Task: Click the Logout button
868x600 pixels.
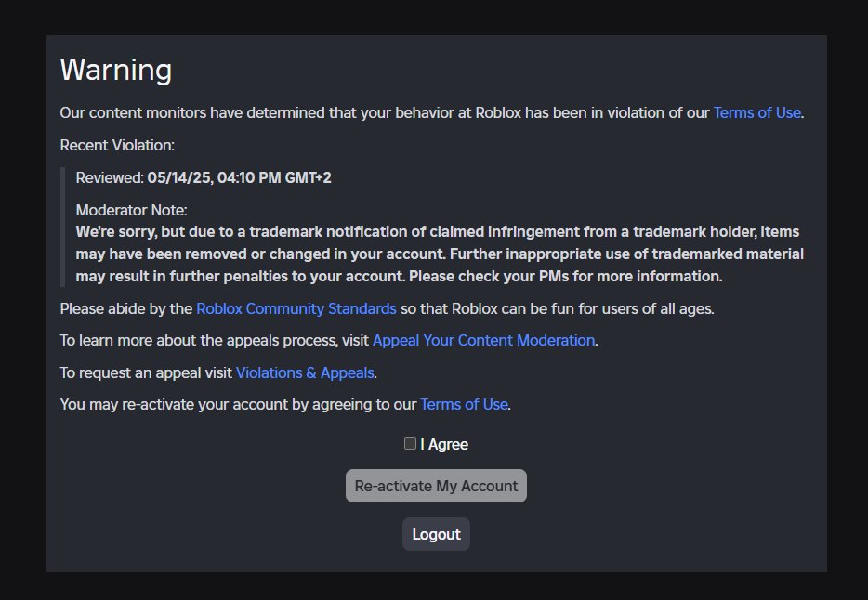Action: [436, 534]
